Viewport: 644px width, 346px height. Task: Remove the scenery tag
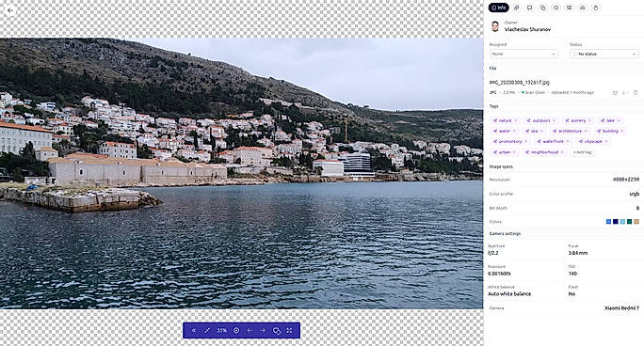[589, 120]
